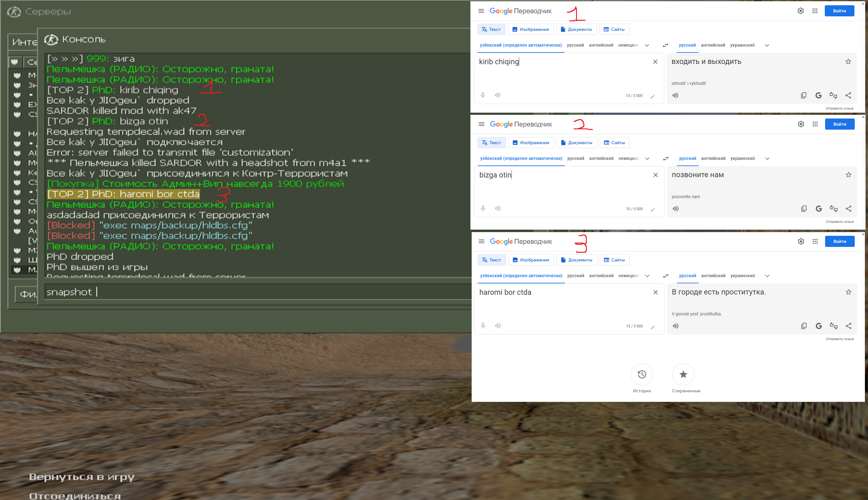
Task: Play audio of 'bizga otin' source text
Action: tap(498, 208)
